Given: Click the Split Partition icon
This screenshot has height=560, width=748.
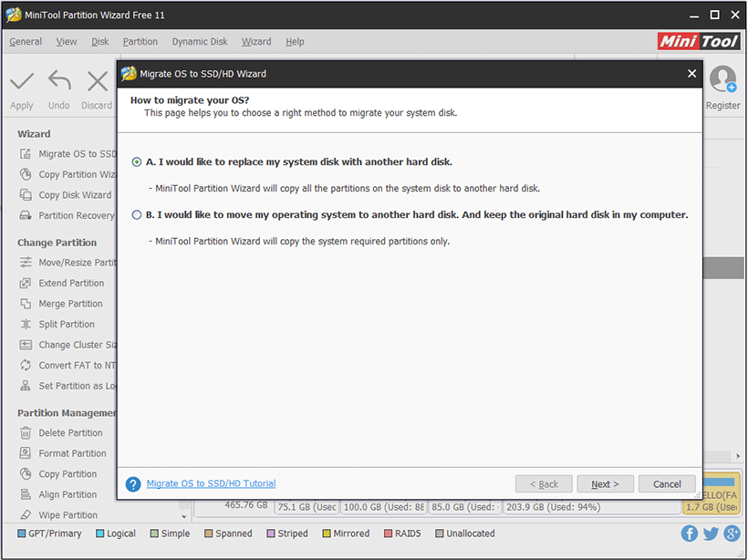Looking at the screenshot, I should 26,324.
